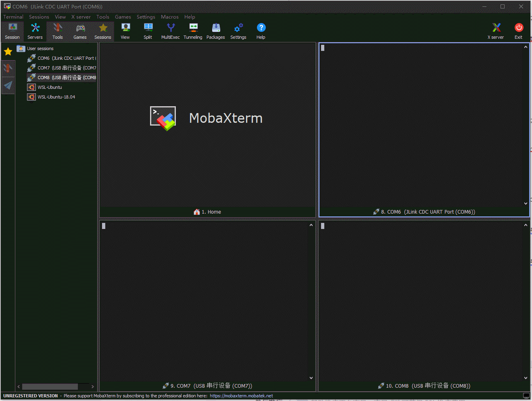The image size is (532, 401).
Task: Open the Sessions menu
Action: point(39,17)
